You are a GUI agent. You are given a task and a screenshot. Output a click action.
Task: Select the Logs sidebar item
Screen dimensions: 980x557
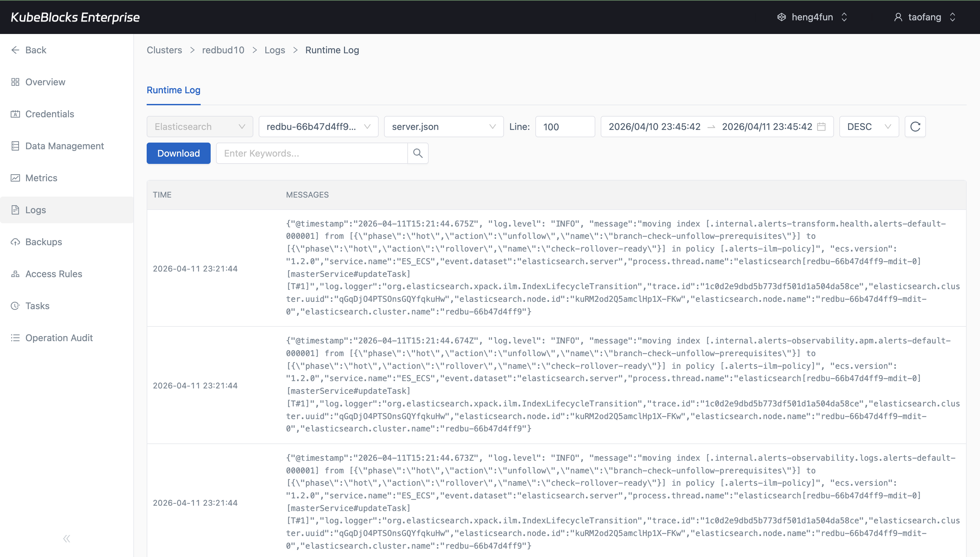pyautogui.click(x=67, y=210)
